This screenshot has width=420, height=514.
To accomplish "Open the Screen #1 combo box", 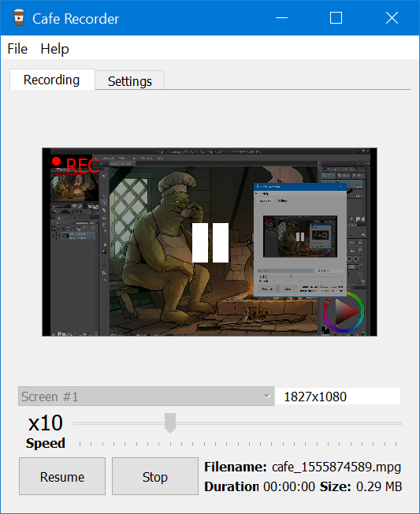I will tap(146, 397).
